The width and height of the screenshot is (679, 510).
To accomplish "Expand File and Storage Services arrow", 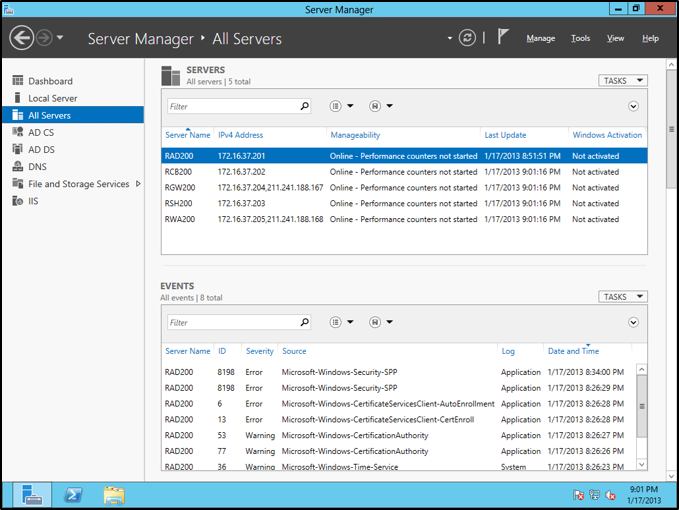I will pyautogui.click(x=138, y=184).
